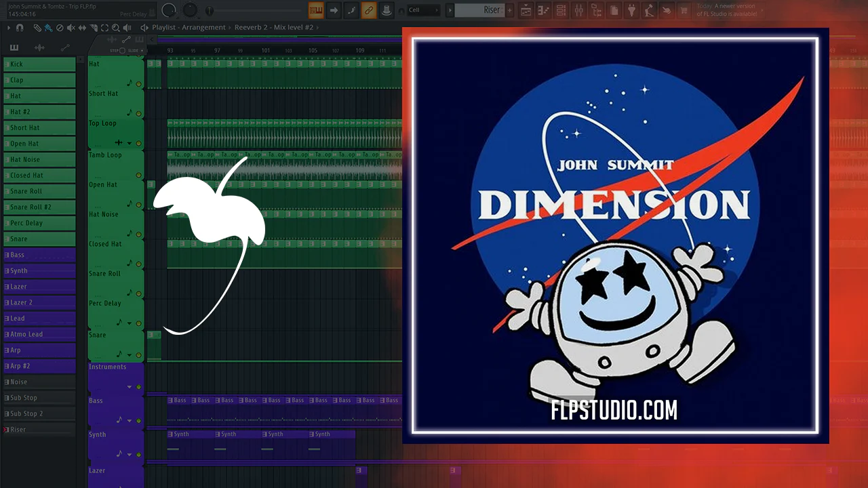Select the selection marquee tool
This screenshot has height=488, width=868.
(x=104, y=28)
